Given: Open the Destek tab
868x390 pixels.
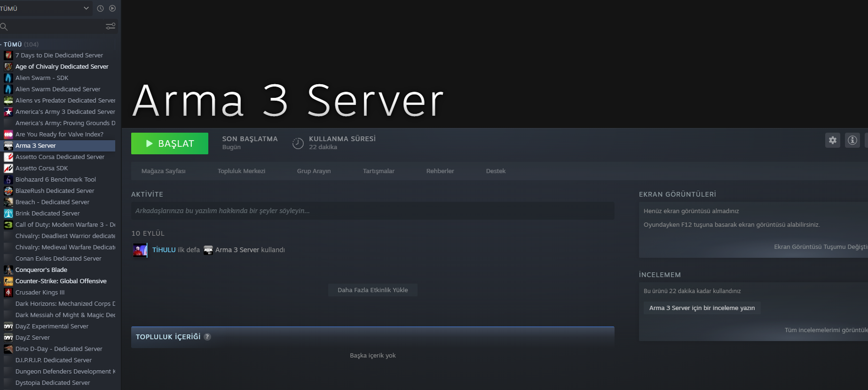Looking at the screenshot, I should pos(496,171).
